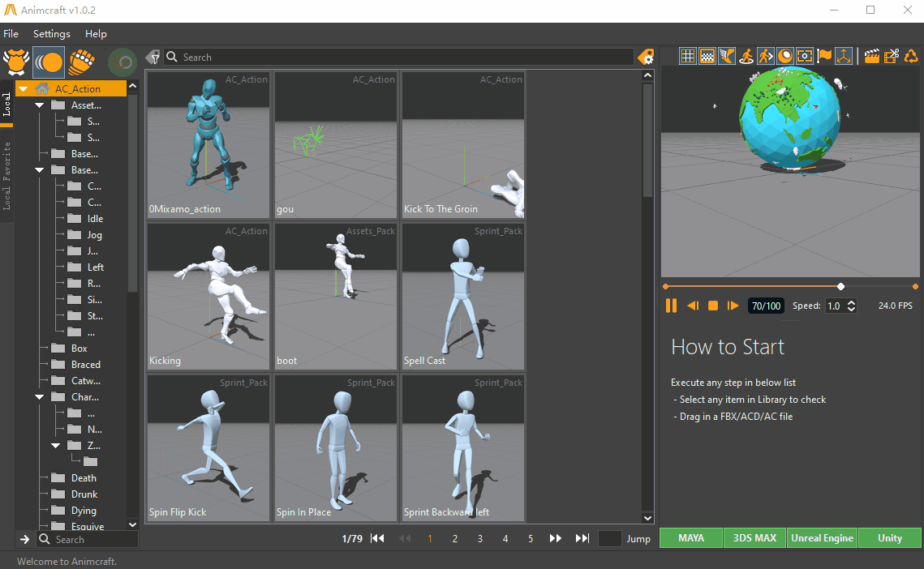
Task: Stop the preview animation
Action: click(x=713, y=306)
